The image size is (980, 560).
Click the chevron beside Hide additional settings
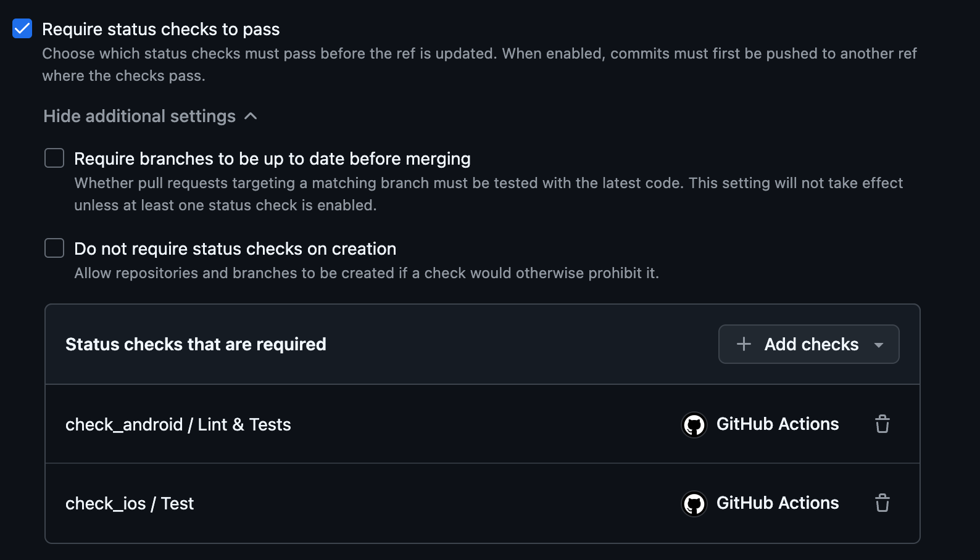coord(251,116)
